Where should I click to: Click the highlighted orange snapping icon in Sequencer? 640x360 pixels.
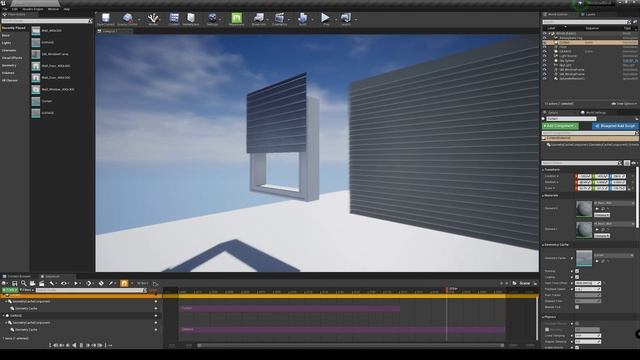coord(124,283)
